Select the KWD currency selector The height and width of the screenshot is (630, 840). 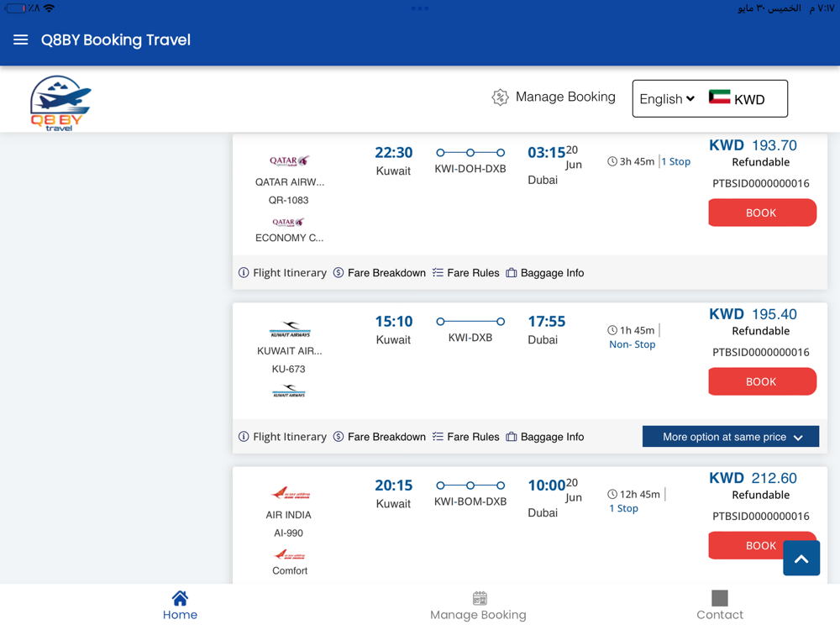[749, 100]
